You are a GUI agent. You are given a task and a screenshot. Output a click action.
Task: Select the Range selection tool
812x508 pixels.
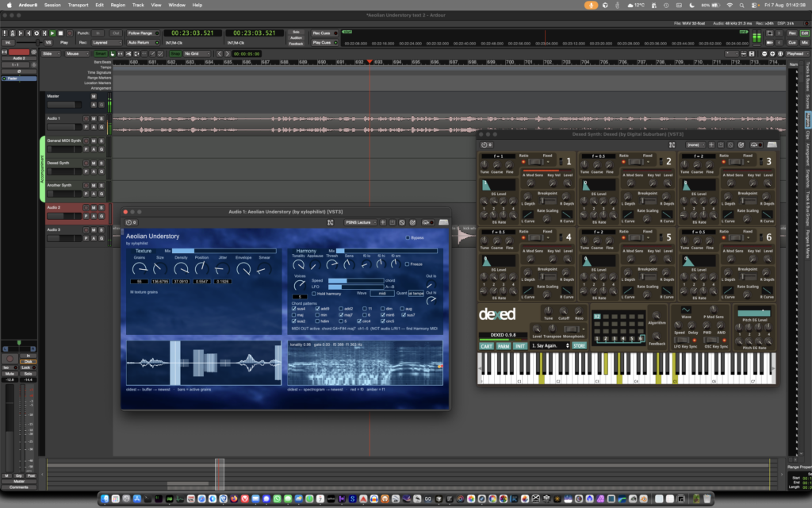121,53
